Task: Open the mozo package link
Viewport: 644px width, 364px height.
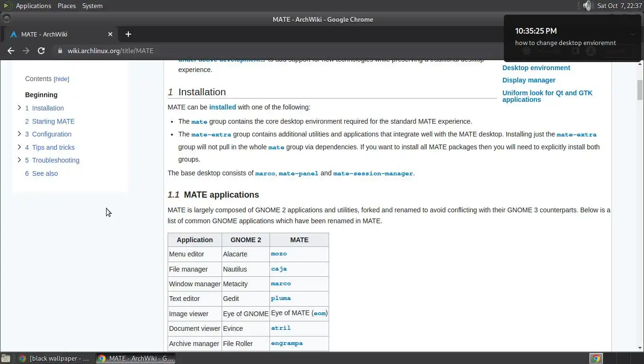Action: click(279, 254)
